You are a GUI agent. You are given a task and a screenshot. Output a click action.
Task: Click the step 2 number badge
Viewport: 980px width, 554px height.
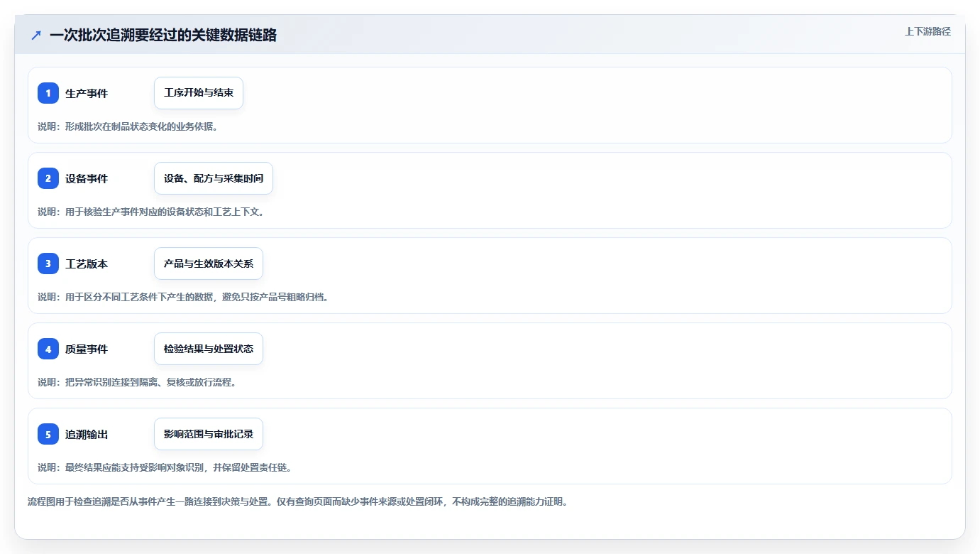coord(48,178)
